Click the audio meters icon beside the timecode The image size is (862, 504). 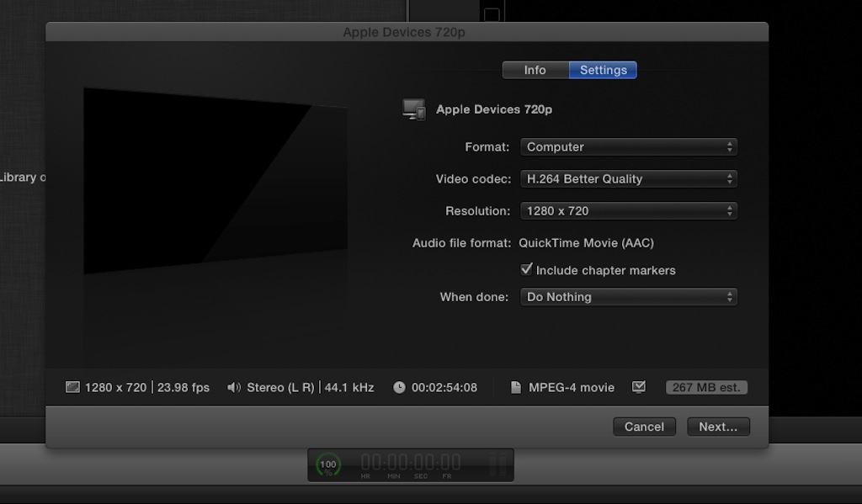(x=498, y=465)
